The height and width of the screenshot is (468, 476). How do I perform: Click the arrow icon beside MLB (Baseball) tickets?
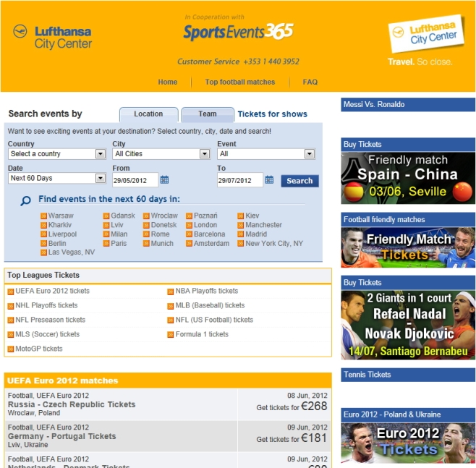coord(170,306)
